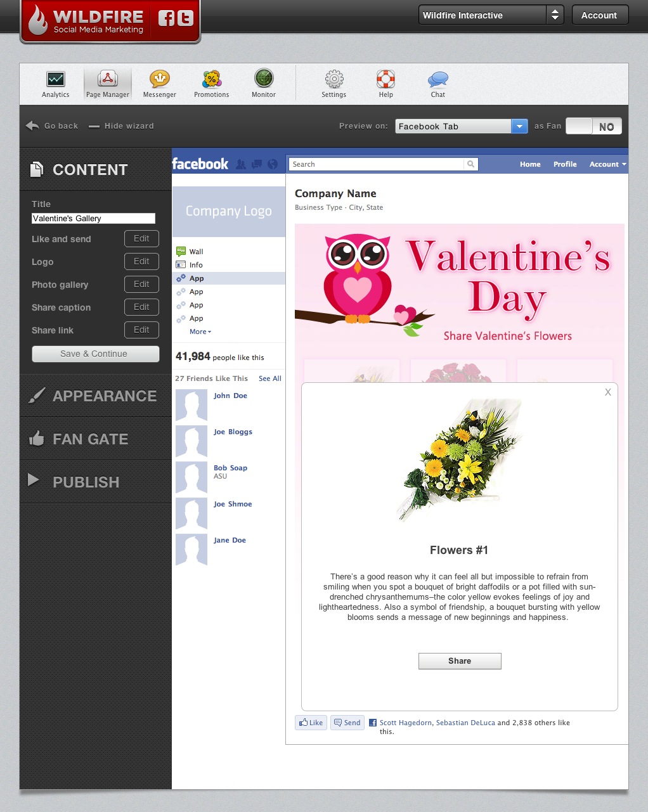Collapse the CONTENT section header
The image size is (648, 812).
click(96, 169)
